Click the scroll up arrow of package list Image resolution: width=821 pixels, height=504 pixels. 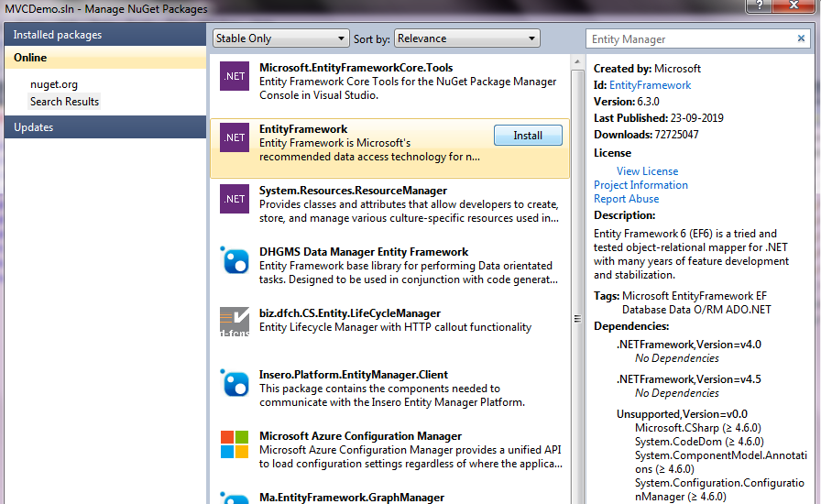577,61
